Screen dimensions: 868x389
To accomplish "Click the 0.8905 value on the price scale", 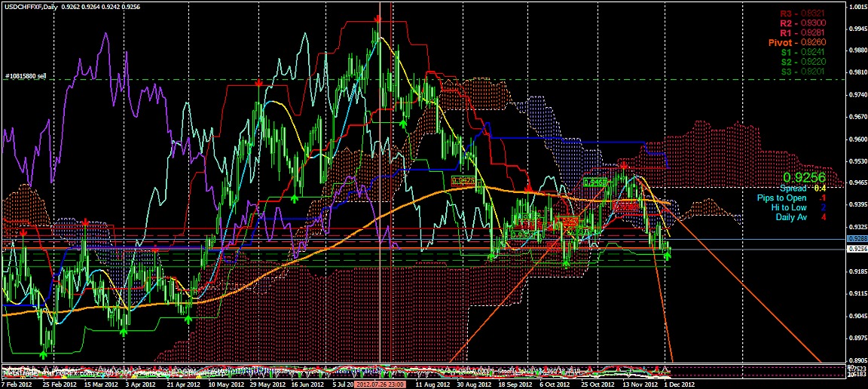I will (x=857, y=360).
